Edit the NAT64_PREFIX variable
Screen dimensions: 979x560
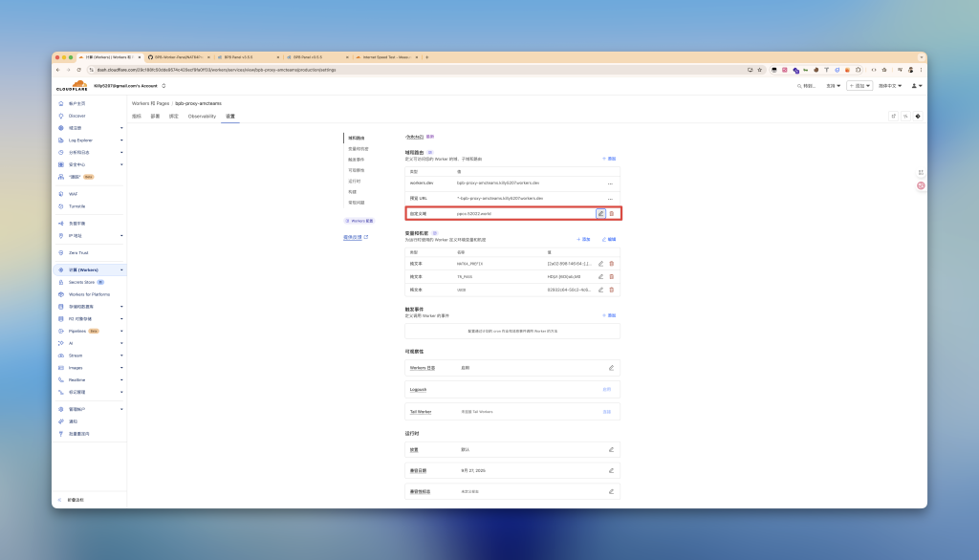tap(600, 264)
